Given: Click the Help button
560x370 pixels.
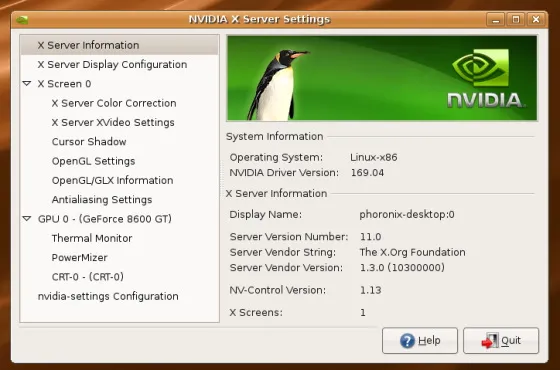Looking at the screenshot, I should 420,341.
